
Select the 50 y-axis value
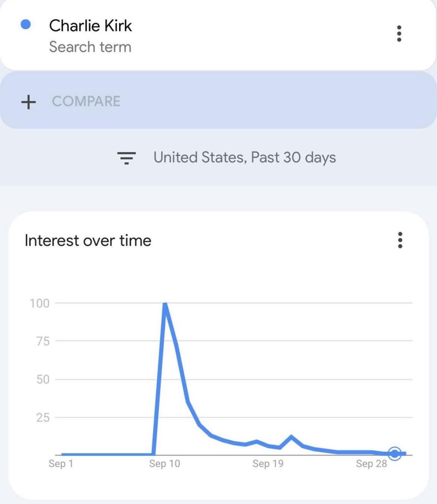tap(43, 379)
